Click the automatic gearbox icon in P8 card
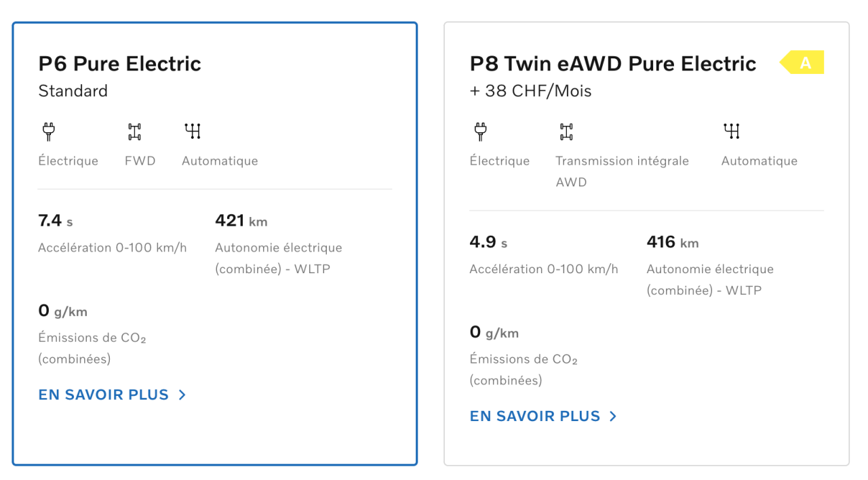This screenshot has width=868, height=480. (x=732, y=132)
